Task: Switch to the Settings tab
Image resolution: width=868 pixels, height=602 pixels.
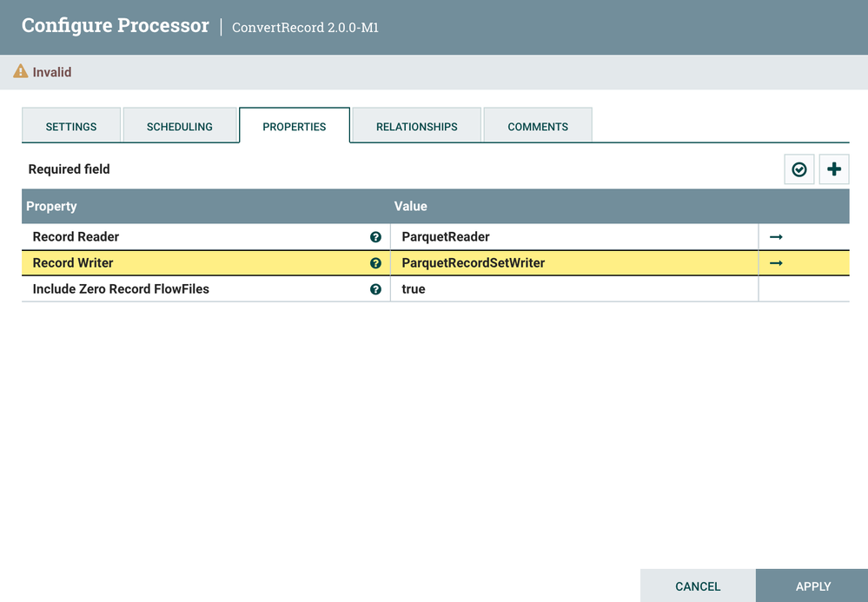Action: click(x=71, y=126)
